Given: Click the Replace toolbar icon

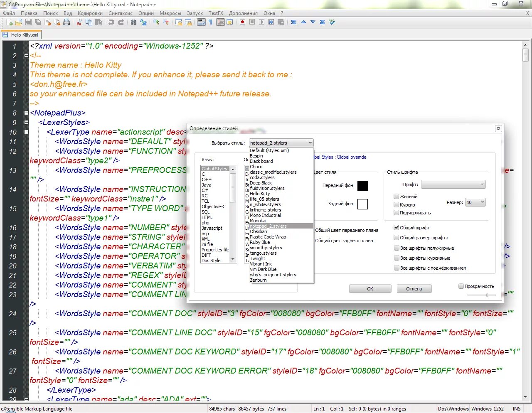Looking at the screenshot, I should pyautogui.click(x=143, y=22).
